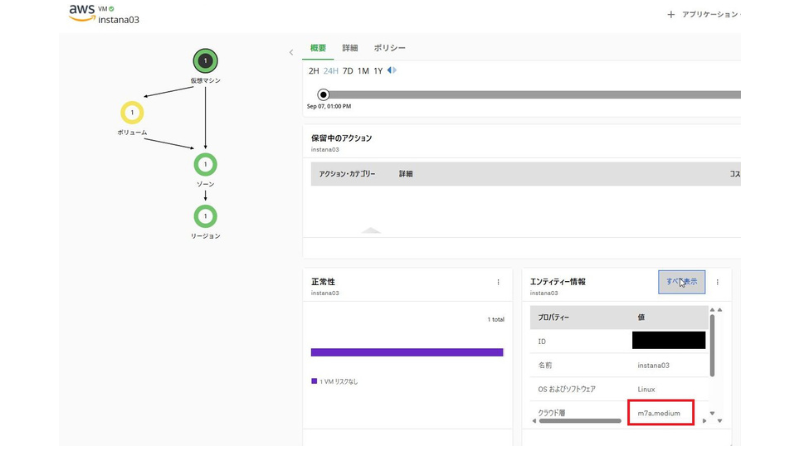
Task: Click the entity table horizontal scrollbar
Action: [x=580, y=421]
